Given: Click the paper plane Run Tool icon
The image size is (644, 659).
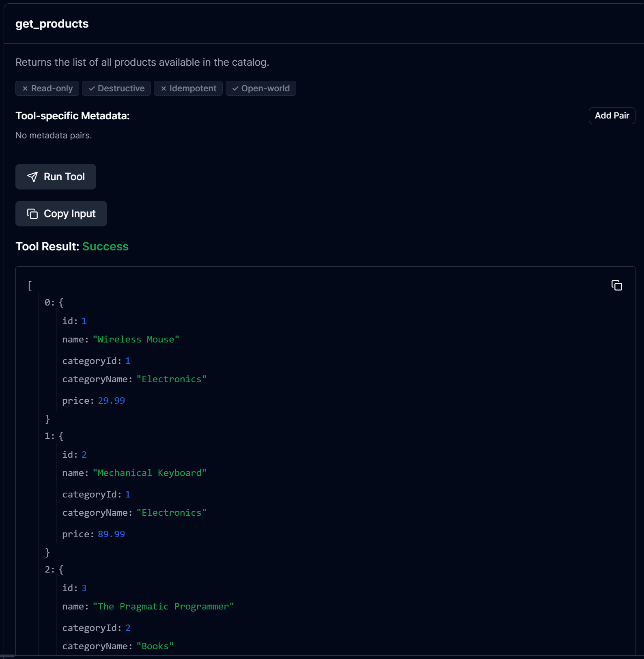Looking at the screenshot, I should [32, 177].
